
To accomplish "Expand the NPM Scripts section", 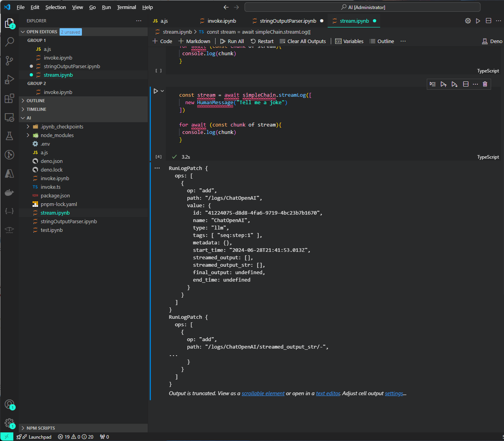I will coord(83,428).
